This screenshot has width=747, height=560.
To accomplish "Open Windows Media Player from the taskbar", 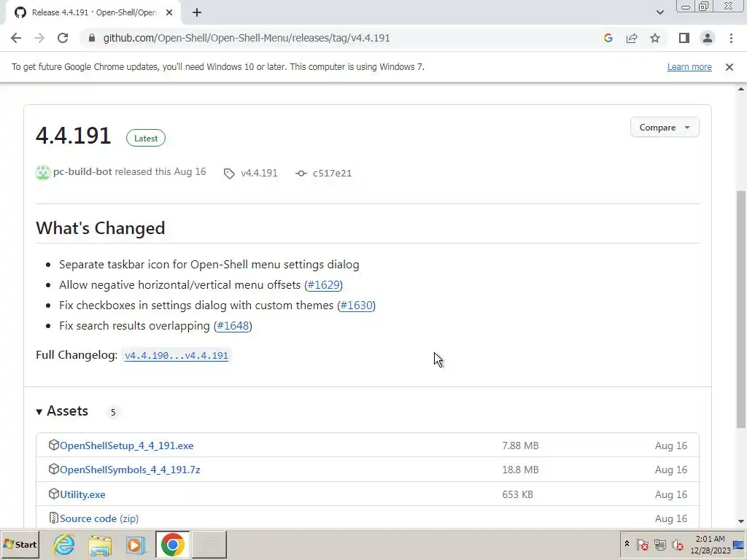I will [x=136, y=544].
